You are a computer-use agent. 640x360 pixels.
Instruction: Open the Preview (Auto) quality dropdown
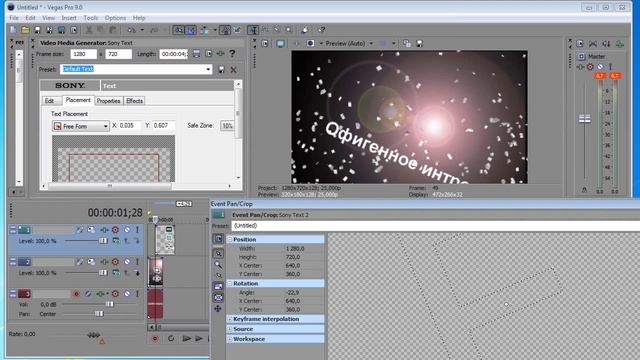[x=371, y=44]
